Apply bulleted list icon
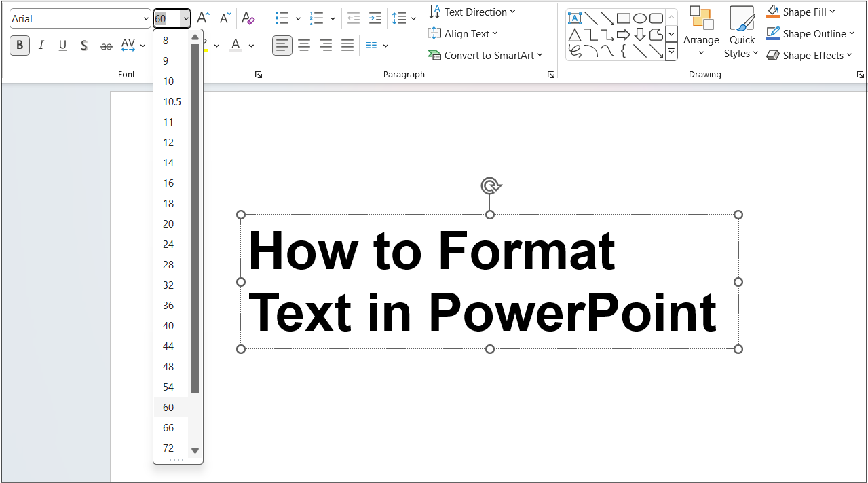This screenshot has height=483, width=868. click(282, 18)
